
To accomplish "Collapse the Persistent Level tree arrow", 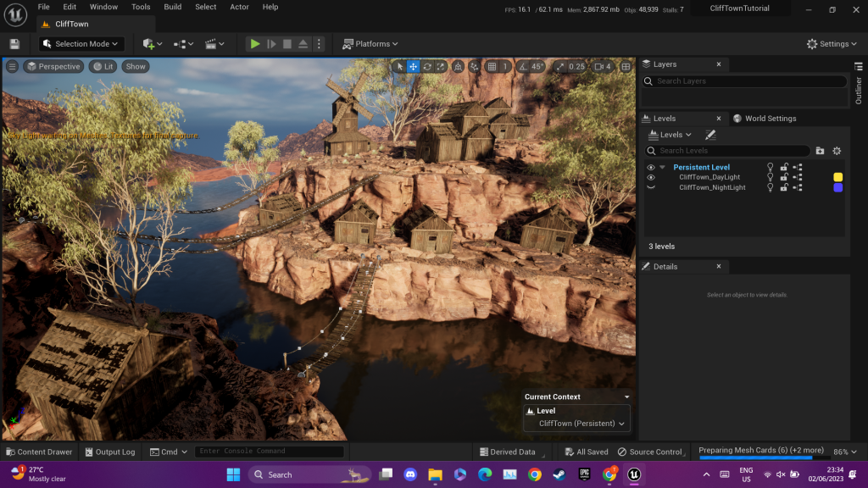I will pos(663,167).
